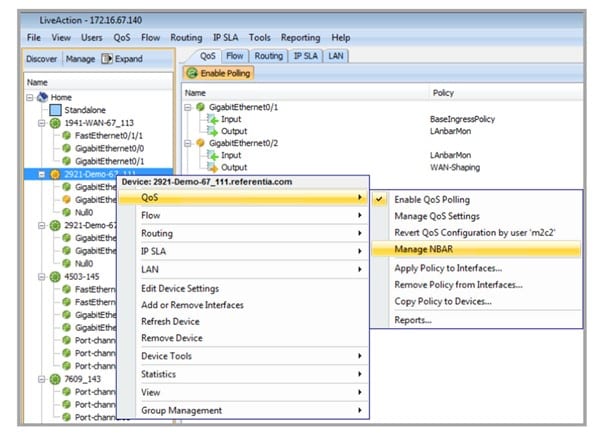Open the Routing submenu in context menu
Image resolution: width=601 pixels, height=442 pixels.
[243, 233]
